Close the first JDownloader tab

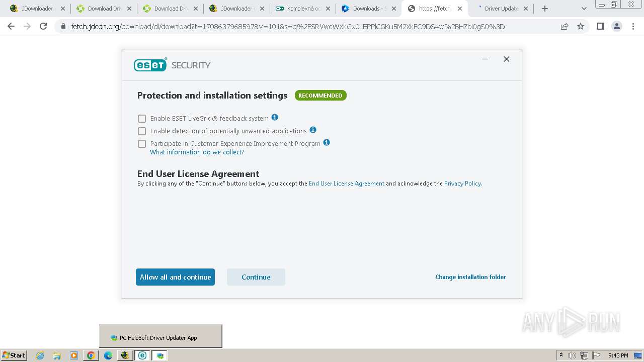pos(63,9)
